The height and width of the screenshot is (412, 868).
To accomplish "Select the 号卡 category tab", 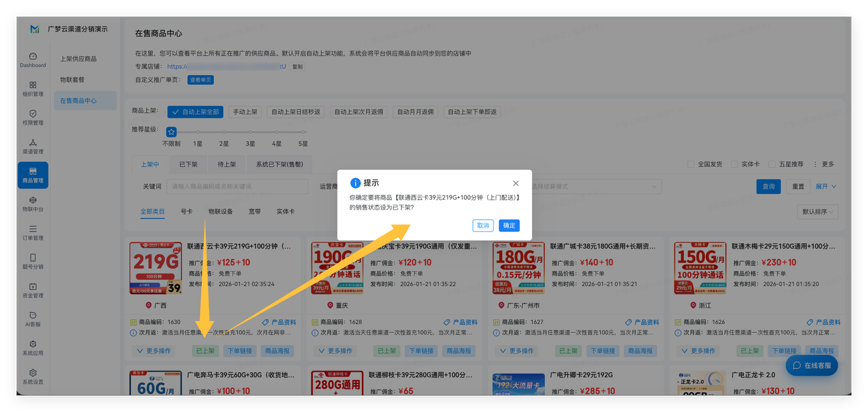I will tap(187, 212).
